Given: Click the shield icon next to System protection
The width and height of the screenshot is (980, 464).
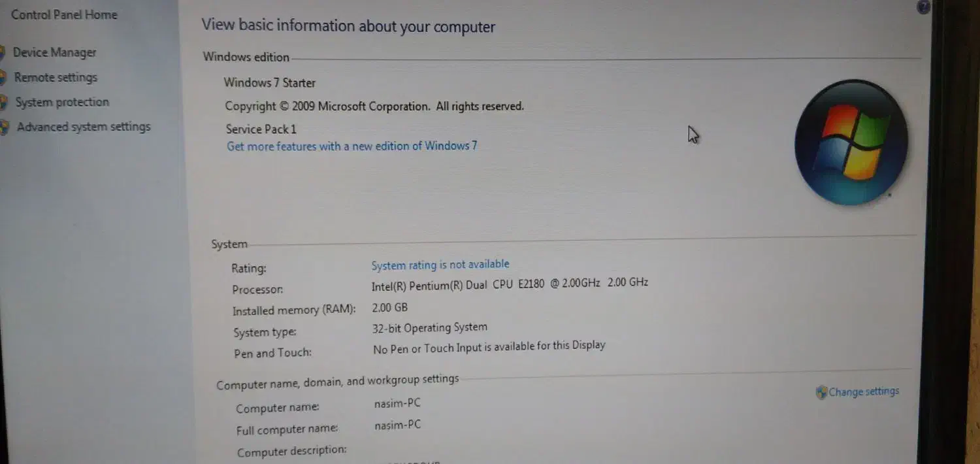Looking at the screenshot, I should [5, 103].
